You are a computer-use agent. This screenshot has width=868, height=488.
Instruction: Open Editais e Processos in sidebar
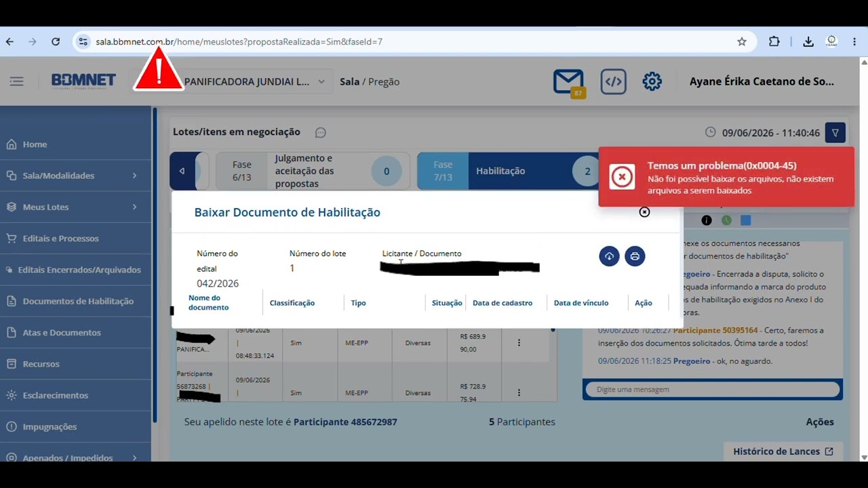pos(75,239)
